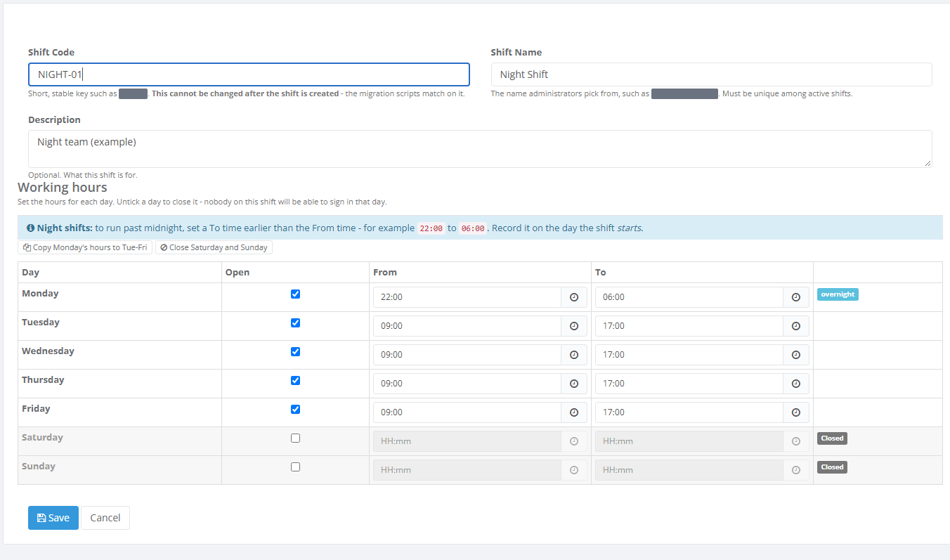Click the Working hours heading
This screenshot has height=560, width=950.
(x=63, y=188)
